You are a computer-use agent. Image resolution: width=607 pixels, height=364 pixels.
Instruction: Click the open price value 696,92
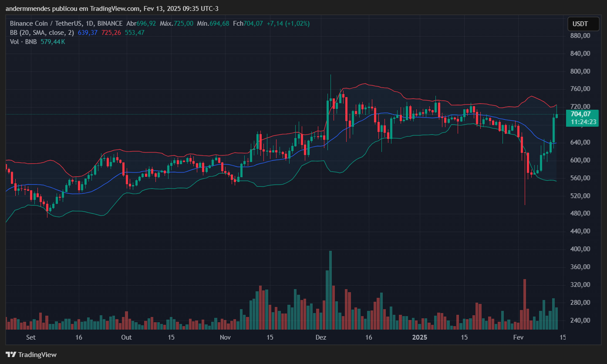pos(146,24)
